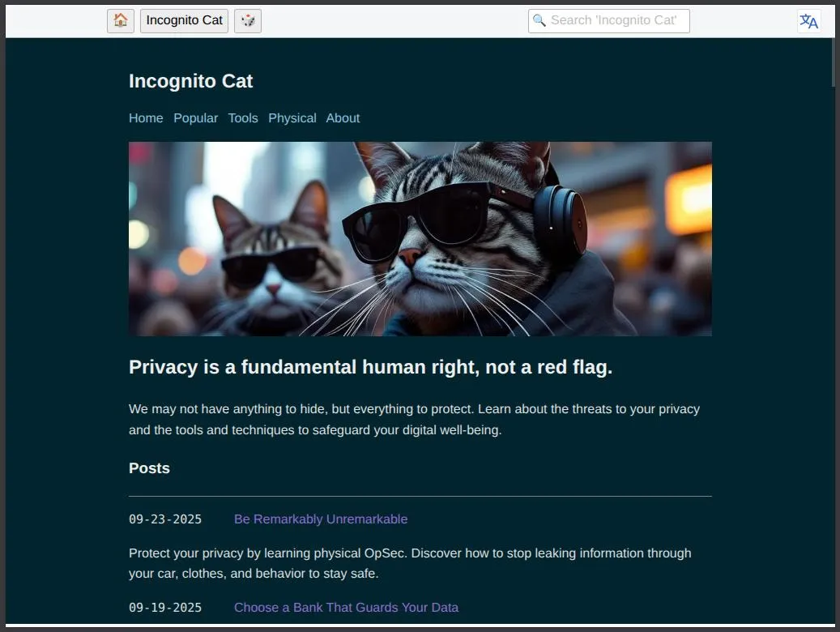Open the language translation icon

coord(808,21)
